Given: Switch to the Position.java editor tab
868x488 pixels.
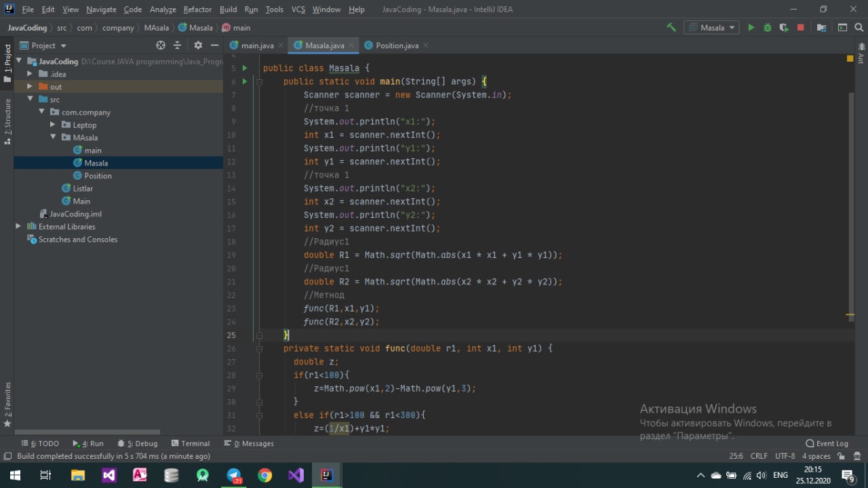Looking at the screenshot, I should coord(397,45).
